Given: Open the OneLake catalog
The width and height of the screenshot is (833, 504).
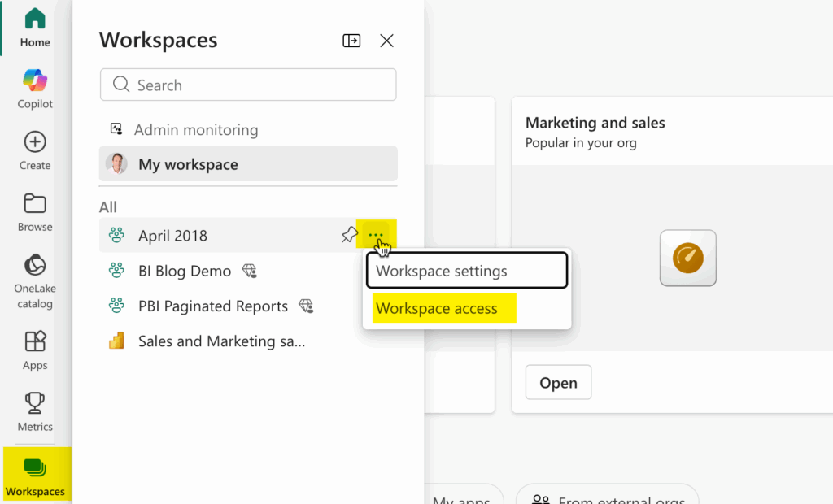Looking at the screenshot, I should pyautogui.click(x=34, y=280).
